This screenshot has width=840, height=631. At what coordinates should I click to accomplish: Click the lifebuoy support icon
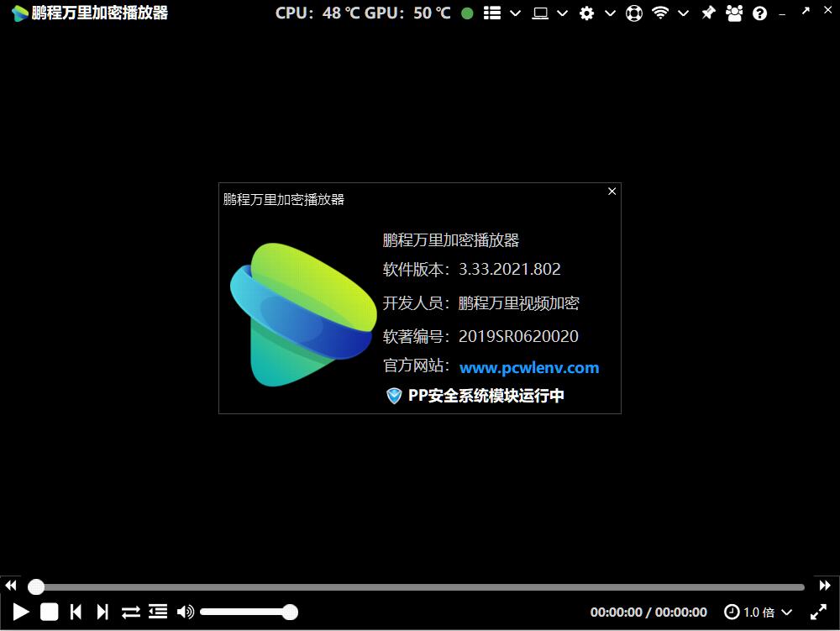tap(633, 13)
